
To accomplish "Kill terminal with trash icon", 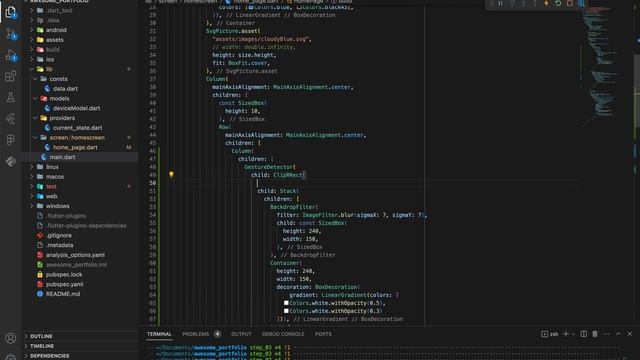I will 595,334.
